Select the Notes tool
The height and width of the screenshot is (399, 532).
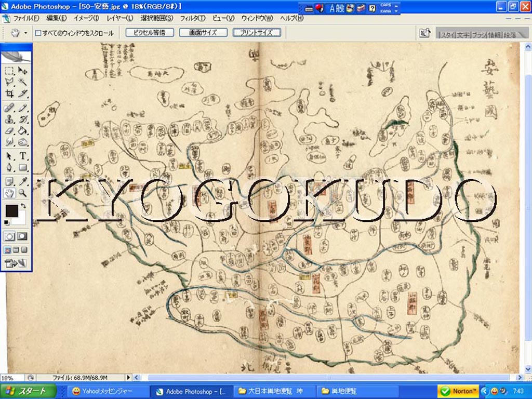click(x=9, y=182)
